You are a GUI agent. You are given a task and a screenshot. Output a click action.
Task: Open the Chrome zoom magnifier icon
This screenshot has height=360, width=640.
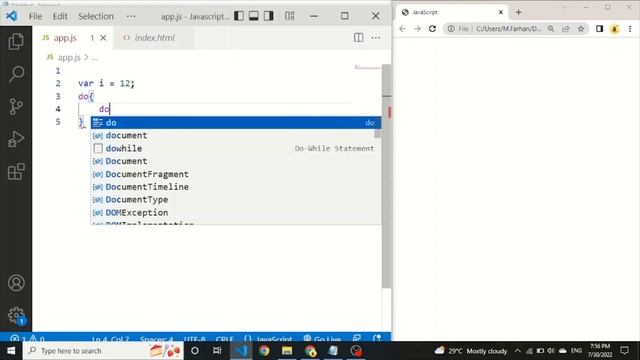pyautogui.click(x=551, y=29)
